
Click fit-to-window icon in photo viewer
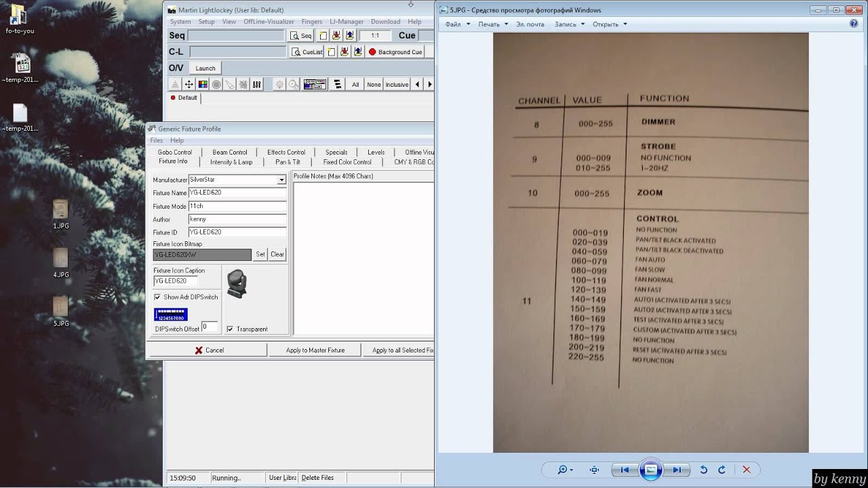point(595,470)
